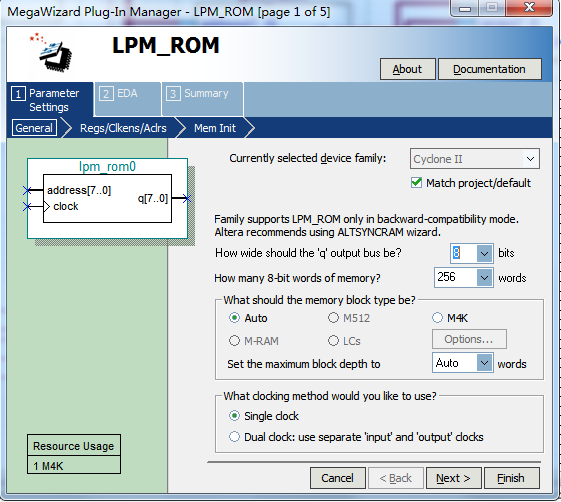Click the number 2 EDA step icon
The width and height of the screenshot is (561, 502).
(106, 94)
